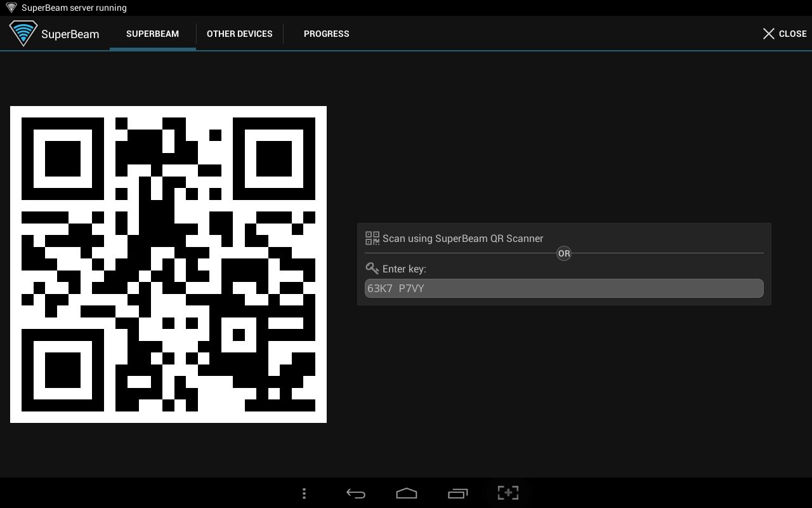Tap the SuperBeam Wi-Fi logo in app bar
Image resolution: width=812 pixels, height=508 pixels.
(x=23, y=33)
